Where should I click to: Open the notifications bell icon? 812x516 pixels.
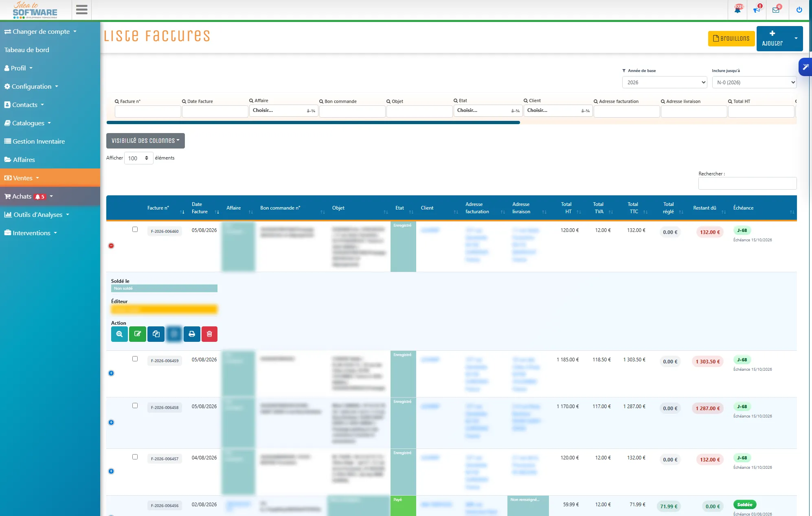tap(737, 10)
